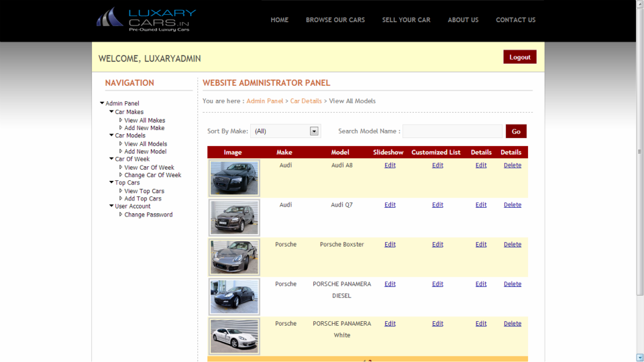Click the Make column header
Viewport: 644px width, 362px height.
tap(284, 152)
